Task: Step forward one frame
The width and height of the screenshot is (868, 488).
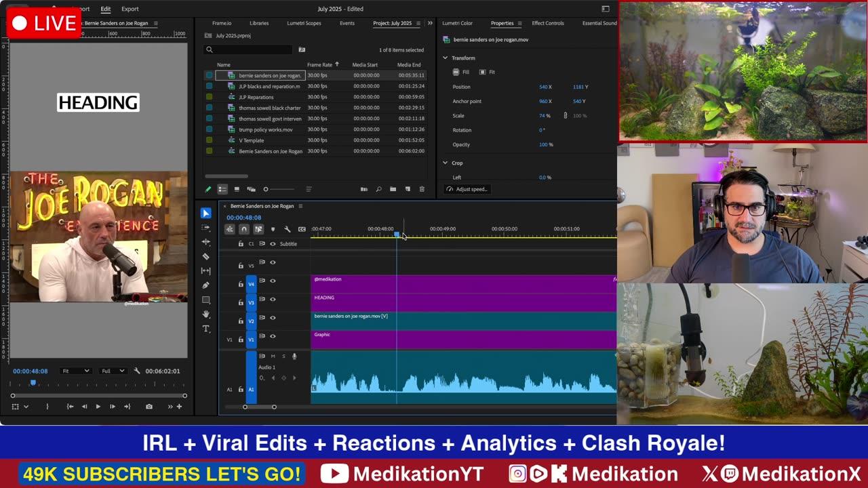Action: [113, 407]
